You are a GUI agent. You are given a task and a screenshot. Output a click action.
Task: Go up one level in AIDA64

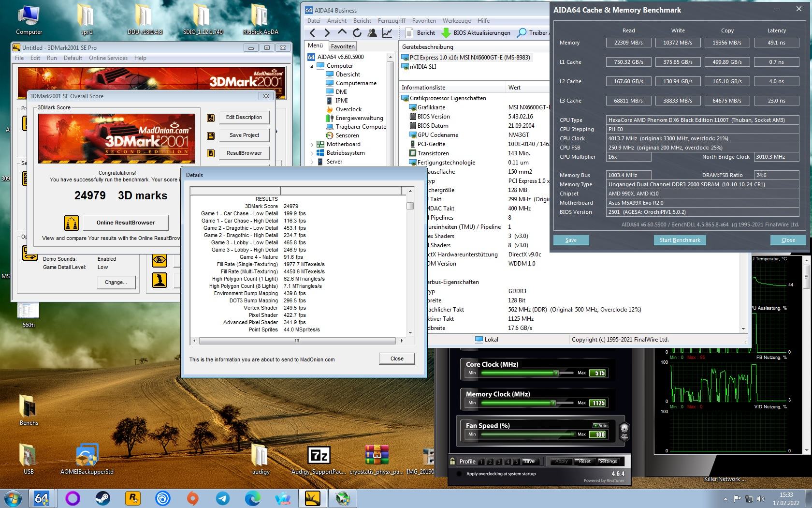tap(342, 32)
